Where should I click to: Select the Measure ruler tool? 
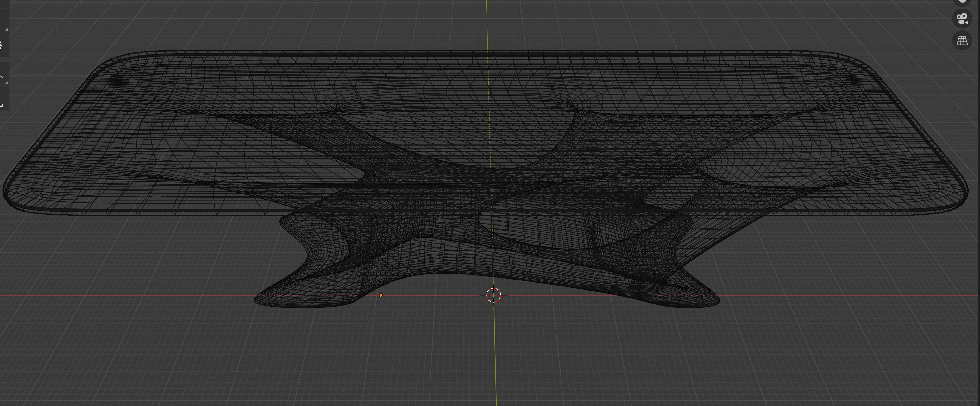(2, 103)
